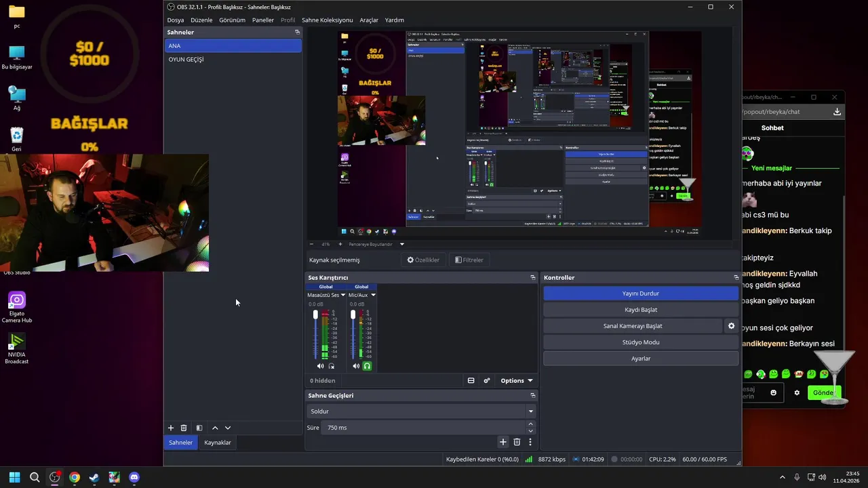
Task: Undock the Sahne Geçişleri panel
Action: pyautogui.click(x=533, y=395)
